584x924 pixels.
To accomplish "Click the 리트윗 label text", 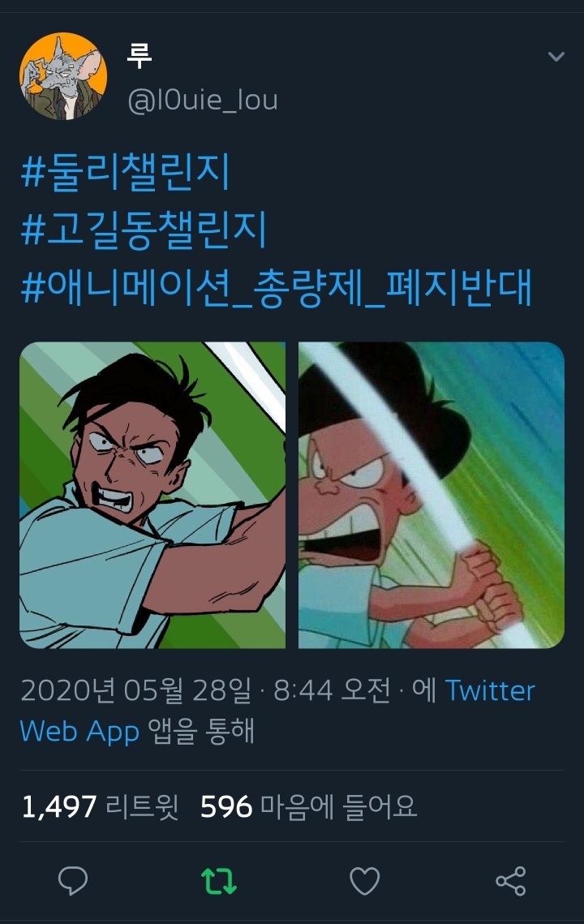I will point(142,806).
